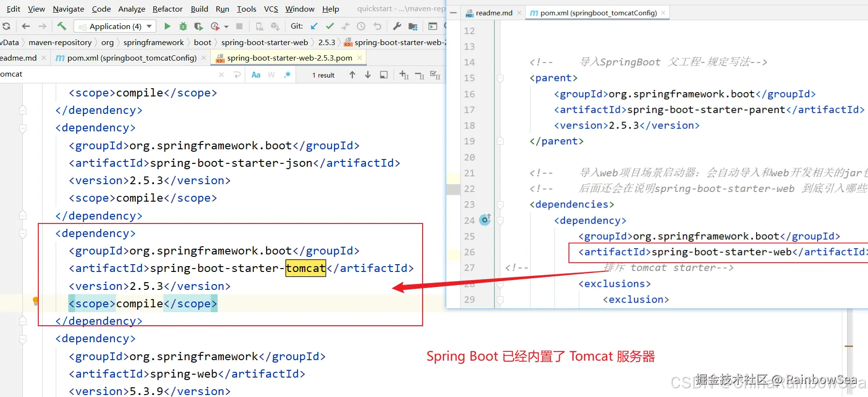
Task: Click the Synchronize/reload icon in toolbar
Action: [6, 26]
